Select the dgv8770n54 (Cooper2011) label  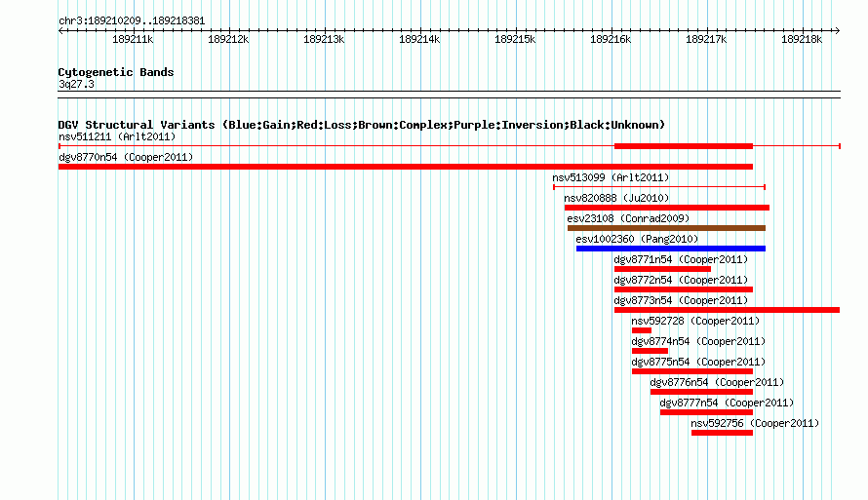(x=126, y=157)
